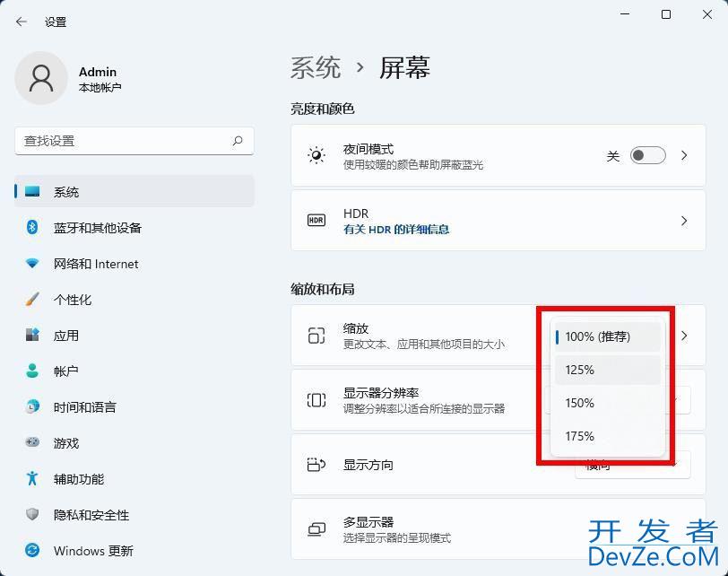The height and width of the screenshot is (576, 728).
Task: Open 隐私和安全性 settings page
Action: tap(134, 514)
